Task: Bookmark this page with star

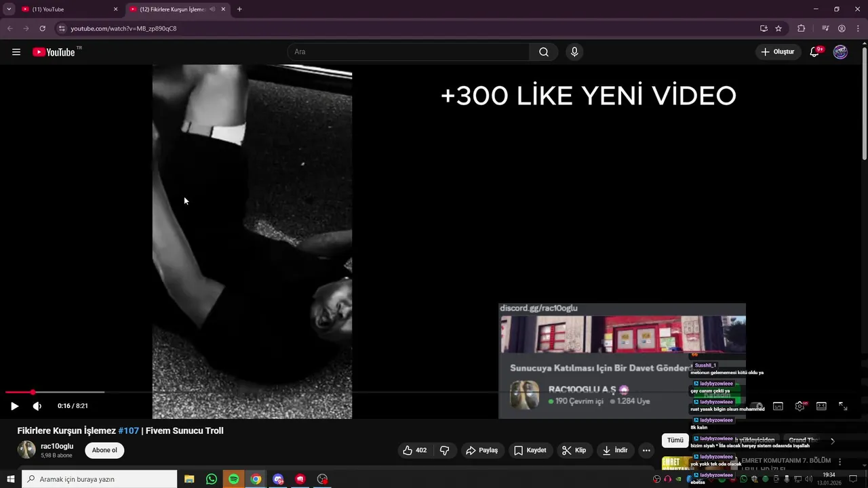Action: pos(778,28)
